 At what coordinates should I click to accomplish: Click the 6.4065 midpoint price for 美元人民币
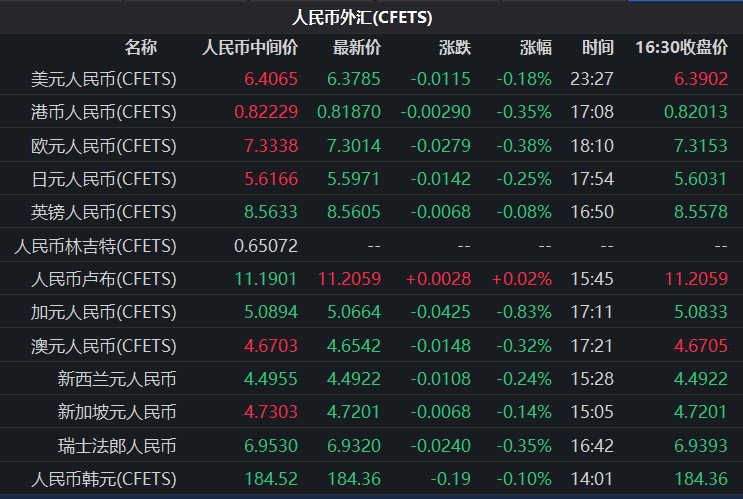[x=270, y=79]
